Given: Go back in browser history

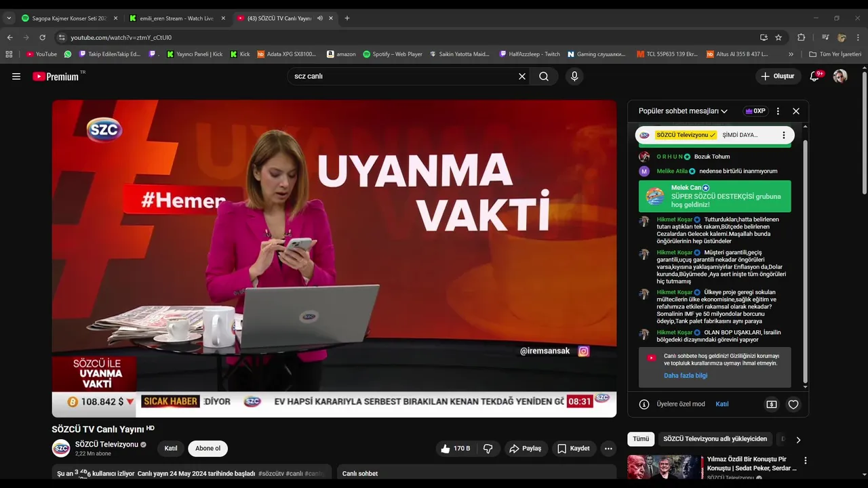Looking at the screenshot, I should [9, 37].
